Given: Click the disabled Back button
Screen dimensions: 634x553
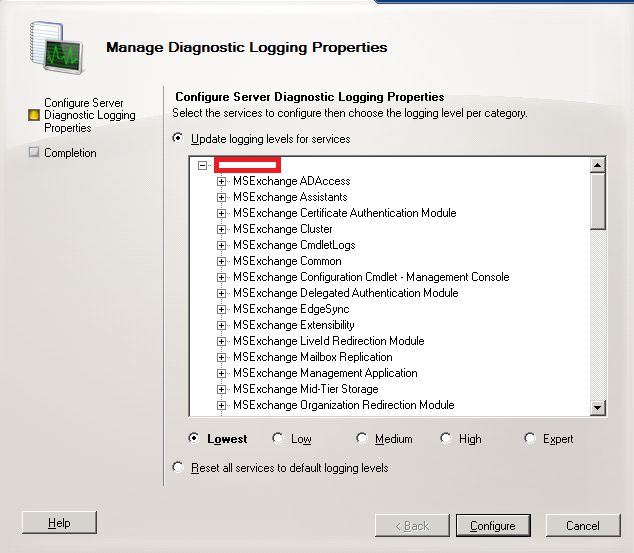Looking at the screenshot, I should point(412,526).
